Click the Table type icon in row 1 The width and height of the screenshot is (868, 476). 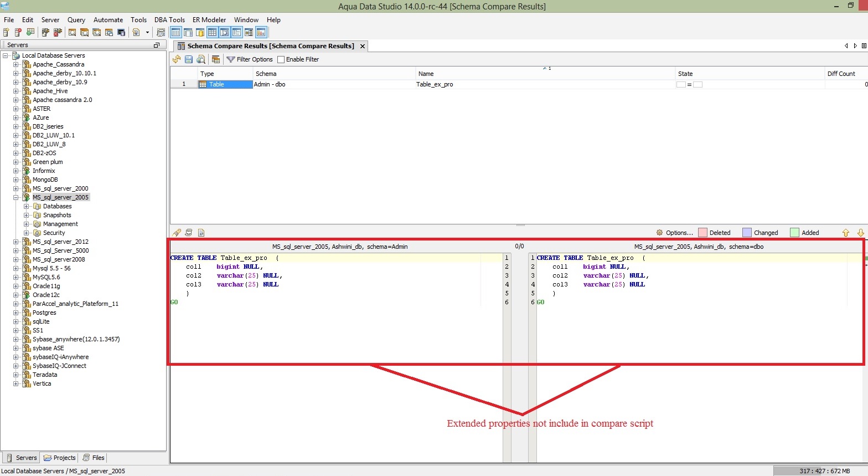[x=203, y=84]
